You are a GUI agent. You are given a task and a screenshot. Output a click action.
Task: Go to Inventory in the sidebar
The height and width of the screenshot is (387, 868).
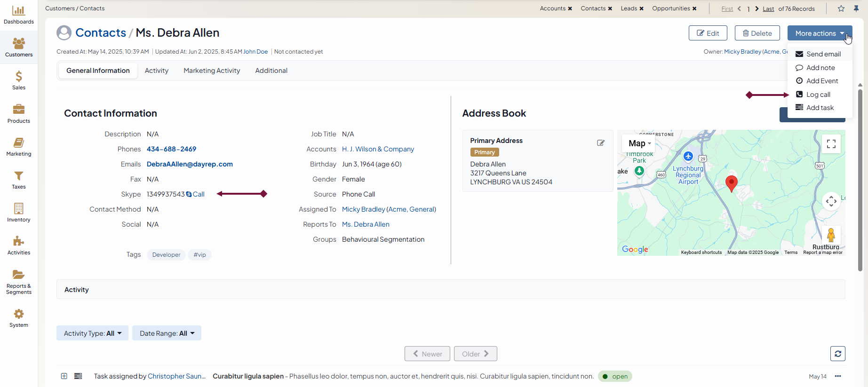point(19,213)
